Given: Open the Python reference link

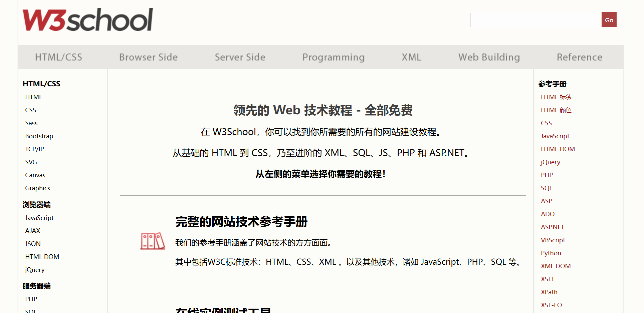Looking at the screenshot, I should pyautogui.click(x=551, y=253).
